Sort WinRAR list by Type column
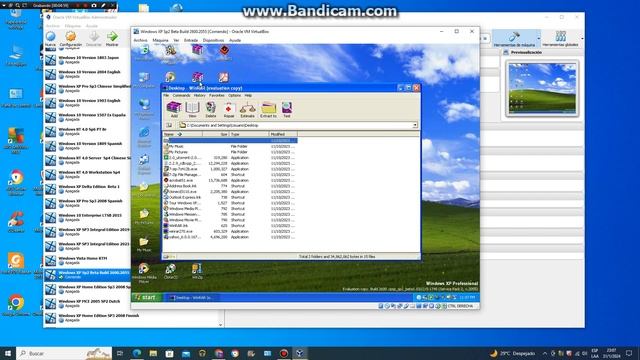 (249, 134)
